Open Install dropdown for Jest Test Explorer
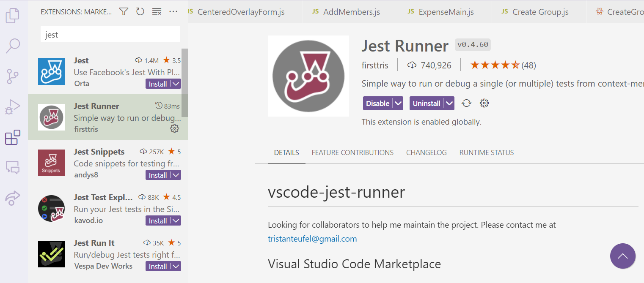Viewport: 644px width, 283px height. pyautogui.click(x=176, y=220)
